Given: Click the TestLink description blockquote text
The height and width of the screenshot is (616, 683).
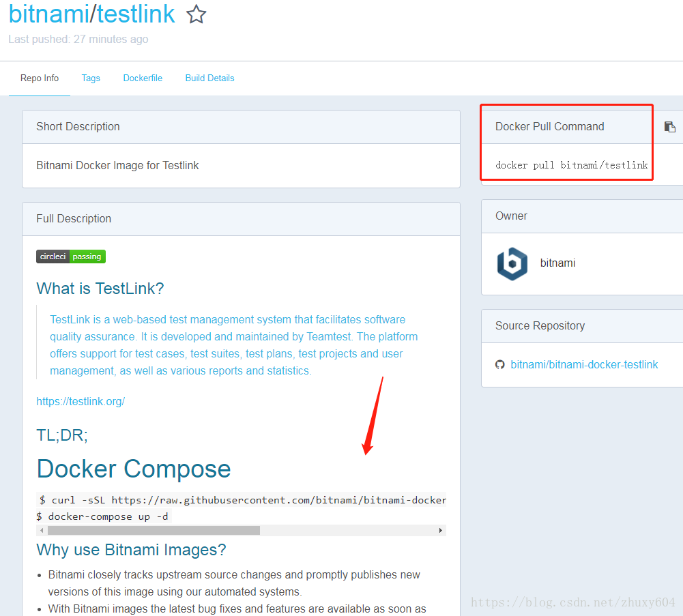Looking at the screenshot, I should tap(233, 345).
